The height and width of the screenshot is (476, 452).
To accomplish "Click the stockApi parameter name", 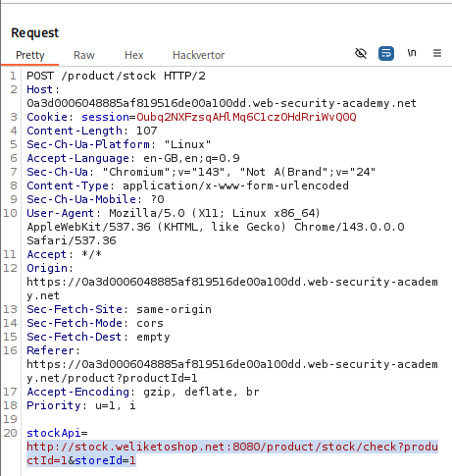I will 54,433.
